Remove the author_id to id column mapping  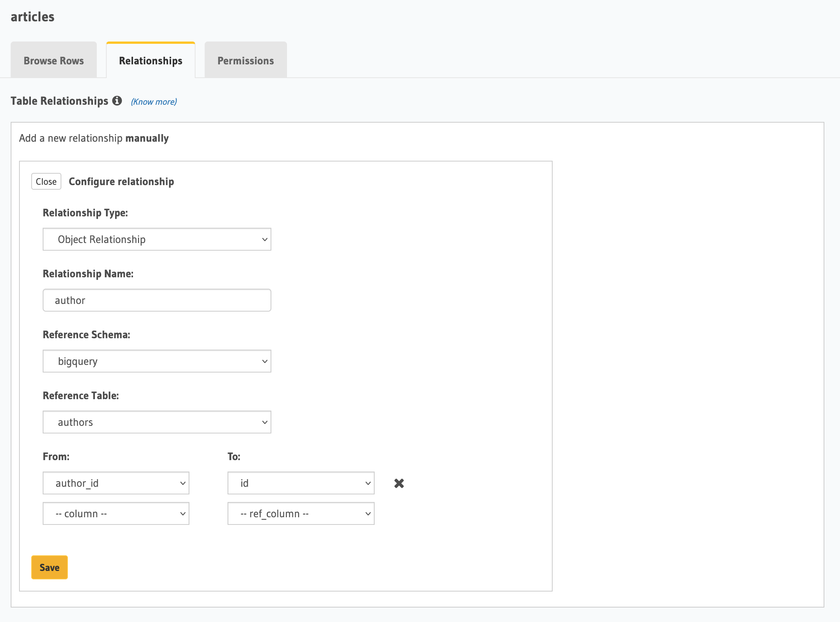point(399,483)
